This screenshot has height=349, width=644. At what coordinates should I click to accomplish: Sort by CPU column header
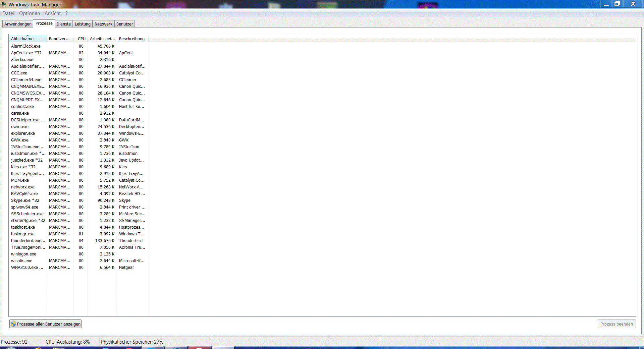81,39
